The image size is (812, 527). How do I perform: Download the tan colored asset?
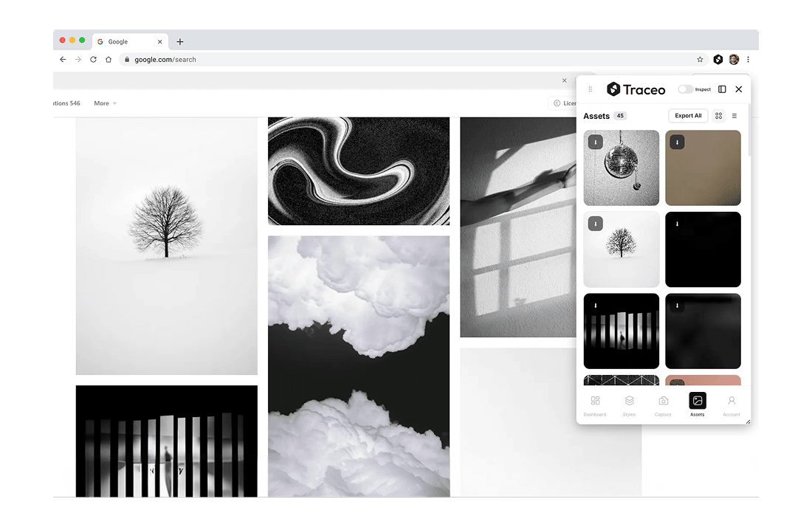pyautogui.click(x=677, y=142)
